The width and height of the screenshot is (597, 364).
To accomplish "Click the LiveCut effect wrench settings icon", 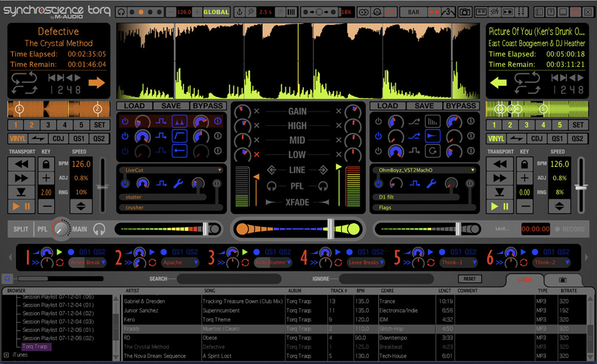I will coord(178,184).
